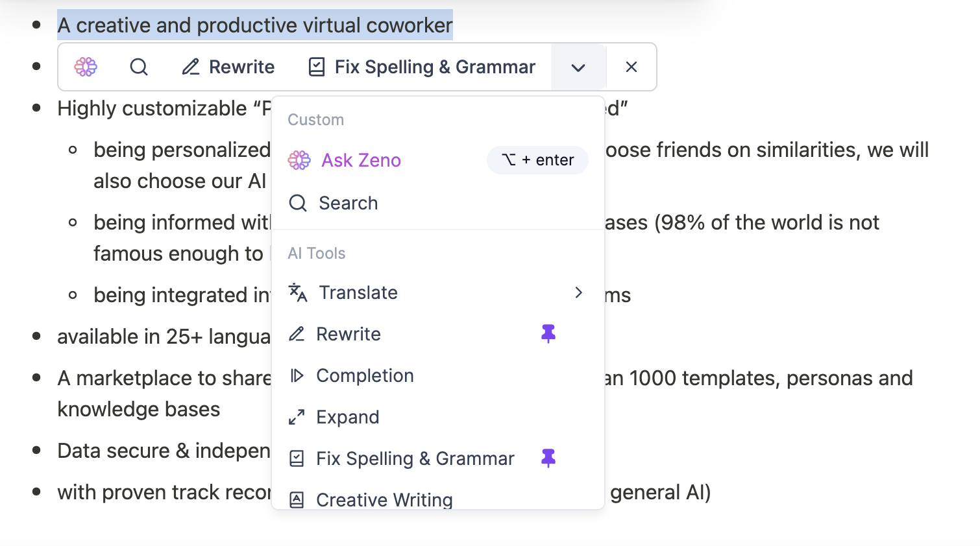Click the Zeno flower logo in the toolbar
This screenshot has height=546, width=980.
[x=86, y=67]
